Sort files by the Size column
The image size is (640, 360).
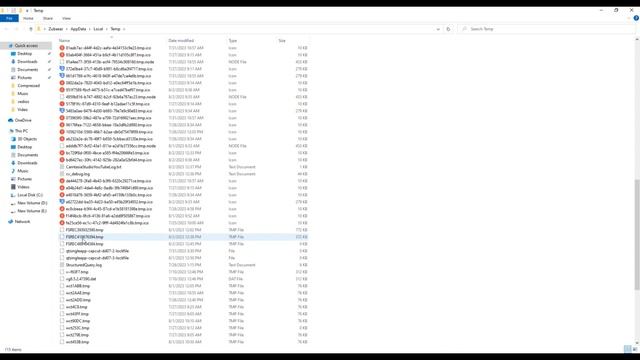282,40
